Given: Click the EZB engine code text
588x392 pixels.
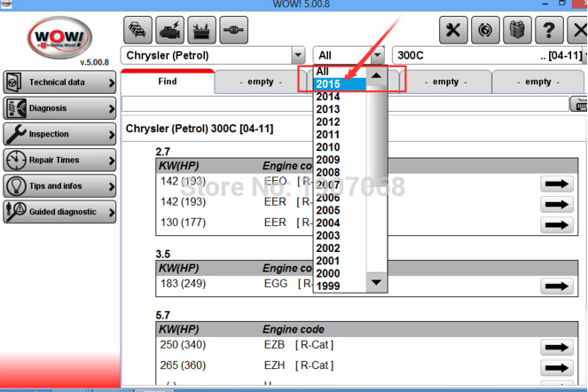Looking at the screenshot, I should pos(275,345).
